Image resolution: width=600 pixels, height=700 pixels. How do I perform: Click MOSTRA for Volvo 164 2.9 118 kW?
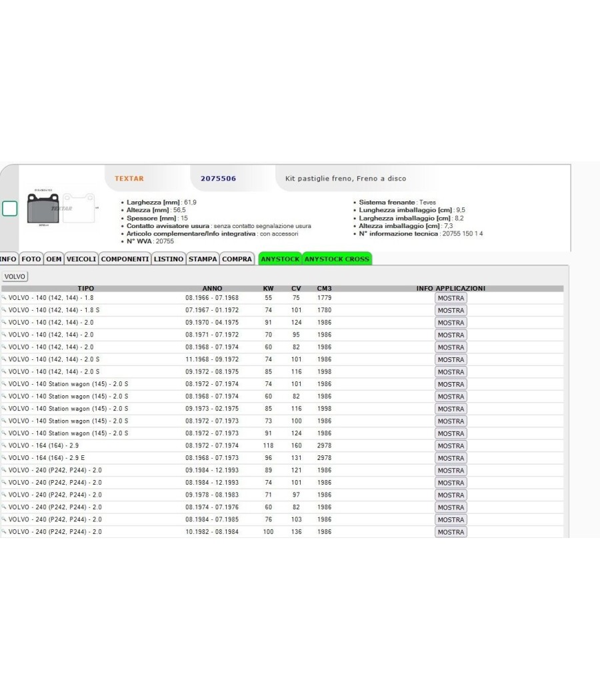pyautogui.click(x=451, y=446)
